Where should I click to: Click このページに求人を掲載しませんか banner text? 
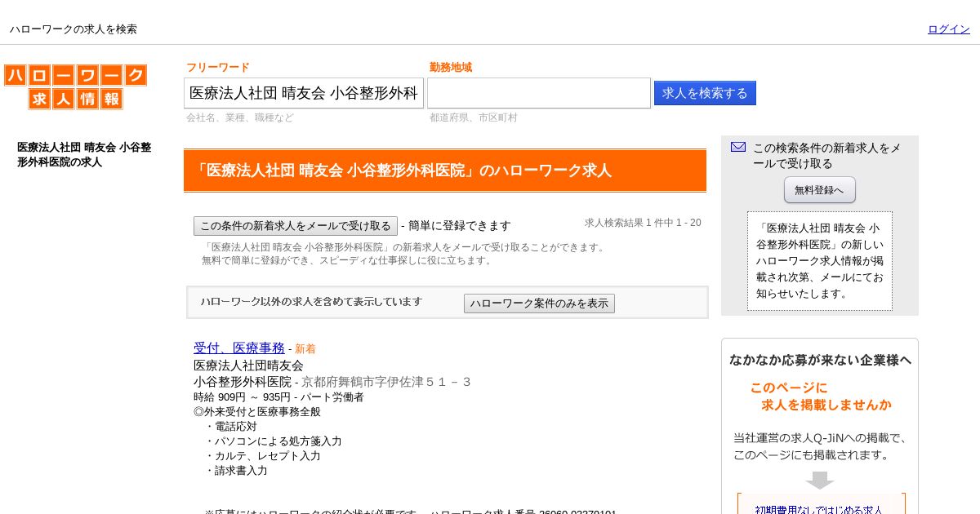821,396
